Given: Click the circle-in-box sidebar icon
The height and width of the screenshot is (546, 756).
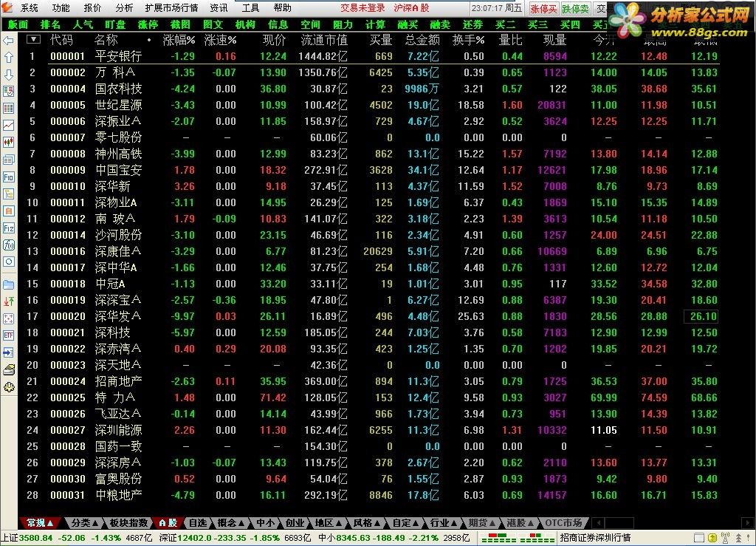Looking at the screenshot, I should coord(8,262).
